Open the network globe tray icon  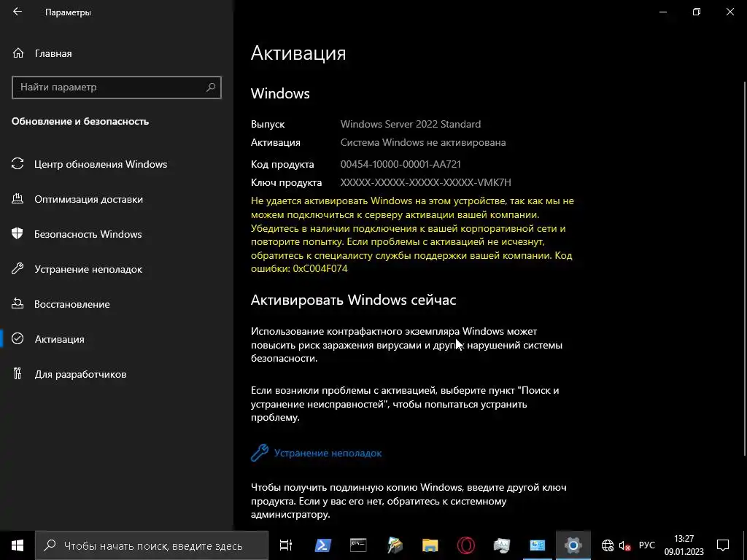pyautogui.click(x=608, y=545)
